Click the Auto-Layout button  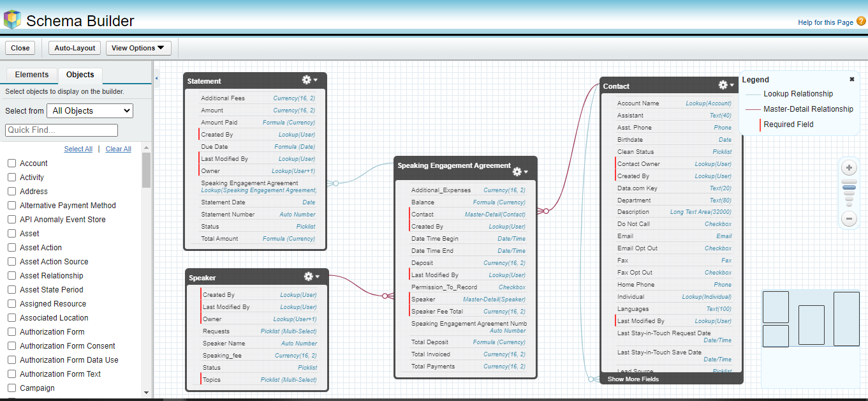75,48
